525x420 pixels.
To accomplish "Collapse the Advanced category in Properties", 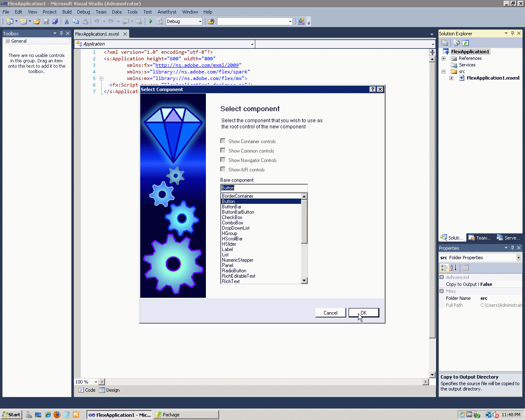I will pos(442,277).
